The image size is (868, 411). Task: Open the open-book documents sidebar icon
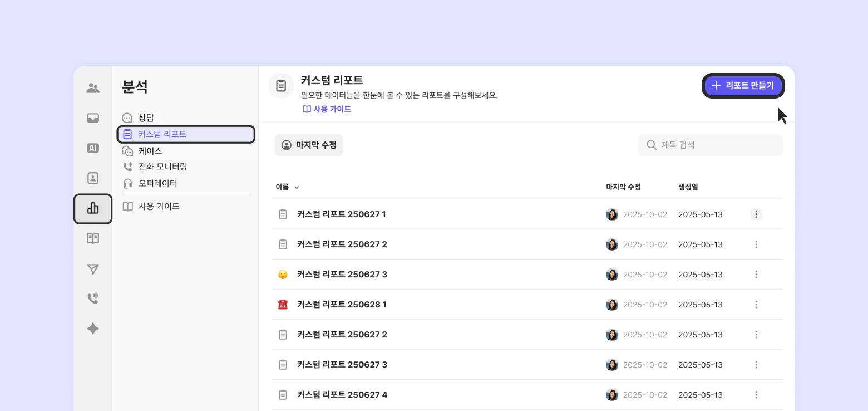click(93, 239)
